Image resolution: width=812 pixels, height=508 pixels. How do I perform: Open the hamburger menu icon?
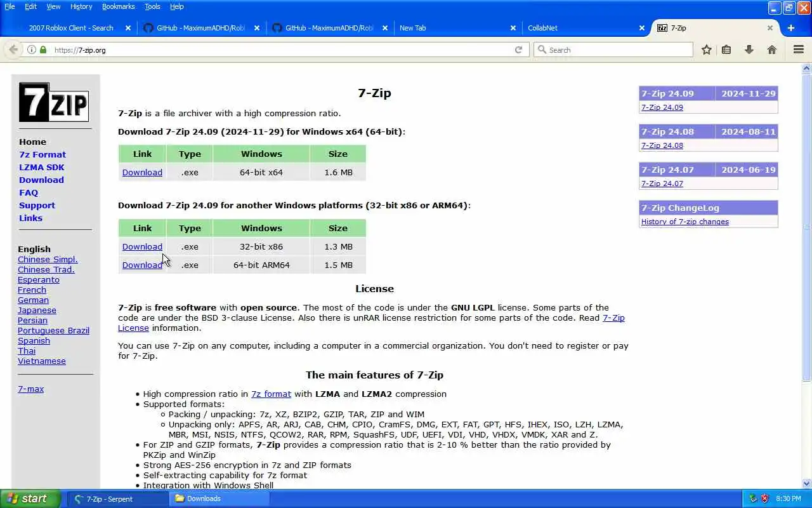click(x=799, y=50)
